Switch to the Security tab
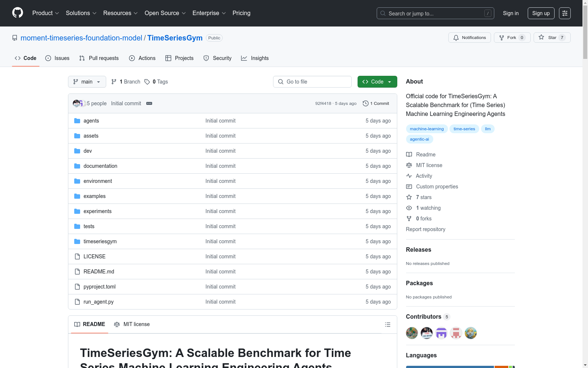The height and width of the screenshot is (368, 588). [218, 58]
